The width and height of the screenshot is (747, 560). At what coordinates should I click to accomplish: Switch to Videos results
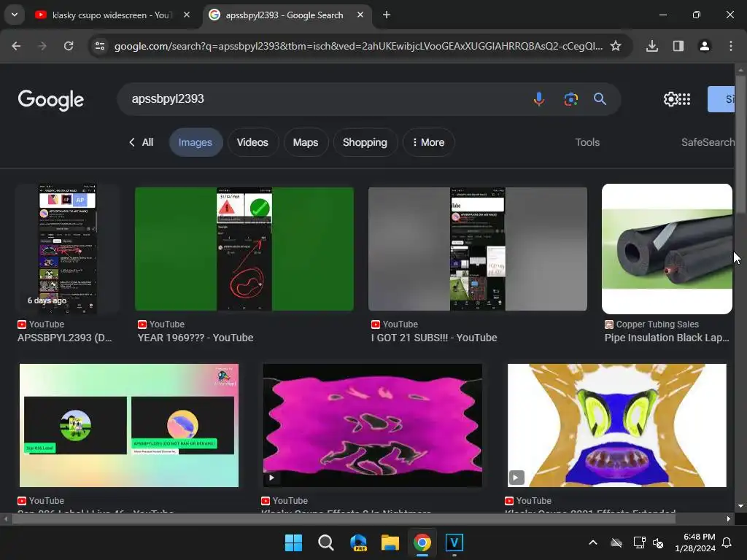252,142
